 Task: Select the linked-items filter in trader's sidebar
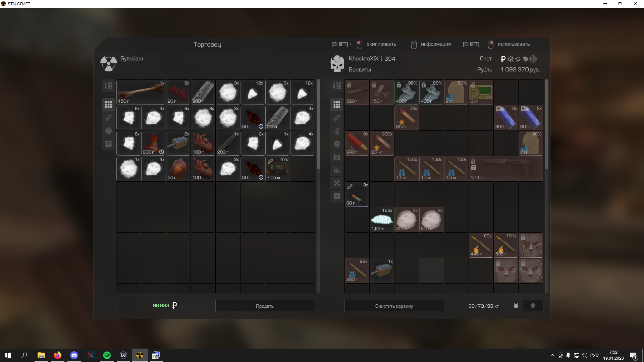108,118
